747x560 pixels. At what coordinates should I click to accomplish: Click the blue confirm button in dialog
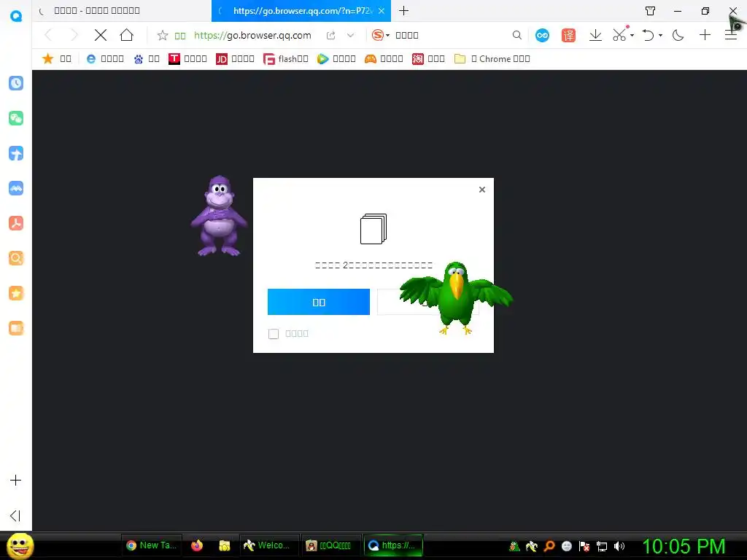point(319,302)
